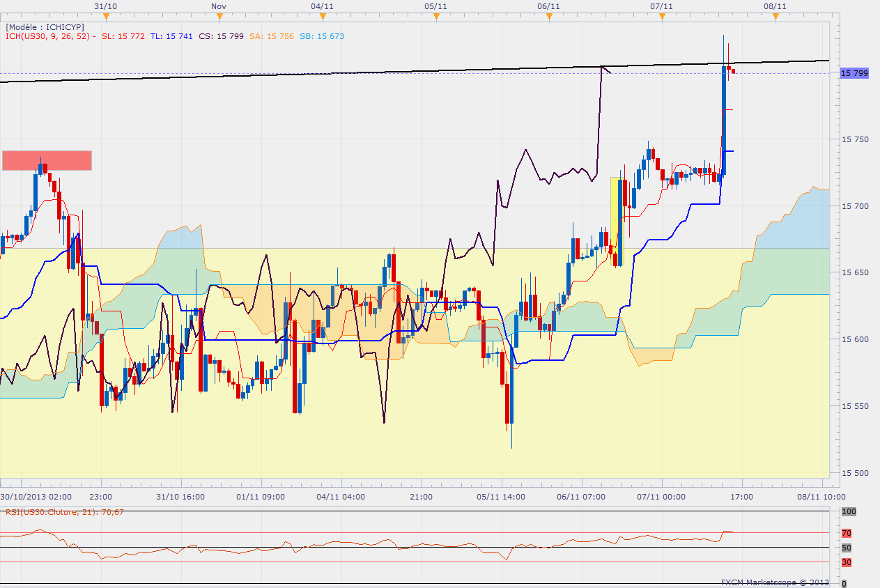Select the yellow highlight box on the 06/11 candle
This screenshot has height=588, width=880.
tap(617, 222)
